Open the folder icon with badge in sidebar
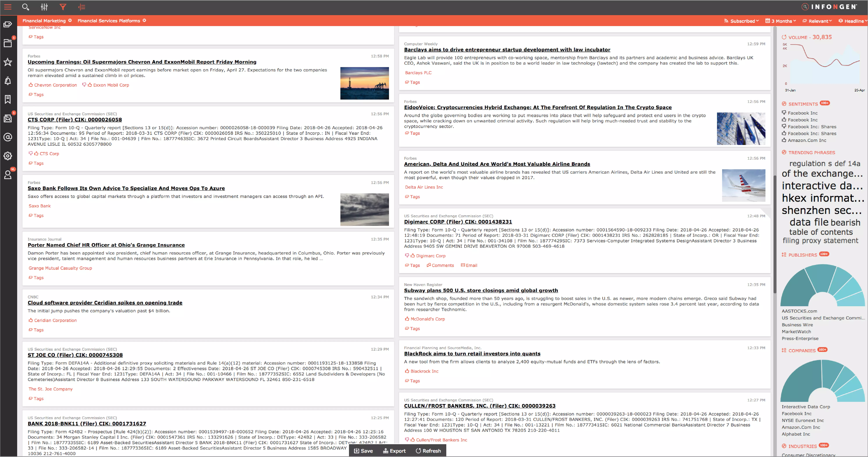868x457 pixels. tap(8, 43)
